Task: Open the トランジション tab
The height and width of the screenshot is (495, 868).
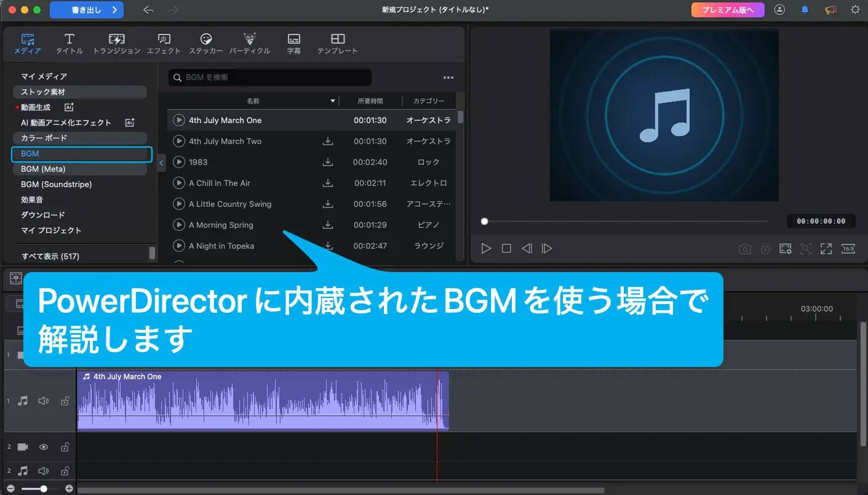Action: click(x=117, y=44)
